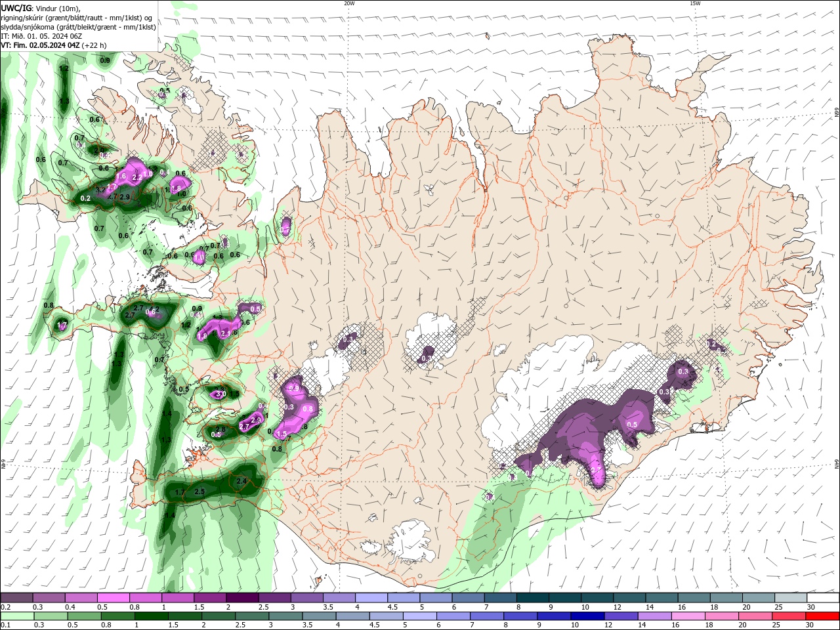Screen dimensions: 840x630
Task: Click the very dark purple 2 swatch, upper legend row
Action: (242, 598)
